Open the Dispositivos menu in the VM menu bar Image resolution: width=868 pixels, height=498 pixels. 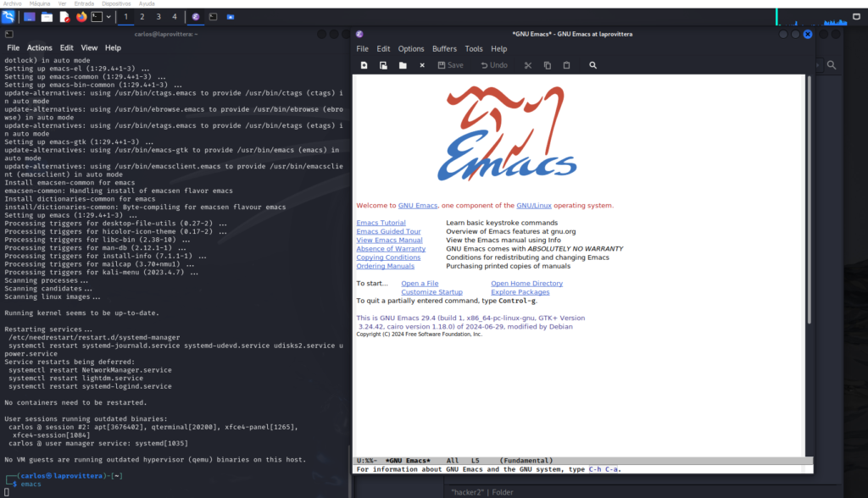(116, 4)
